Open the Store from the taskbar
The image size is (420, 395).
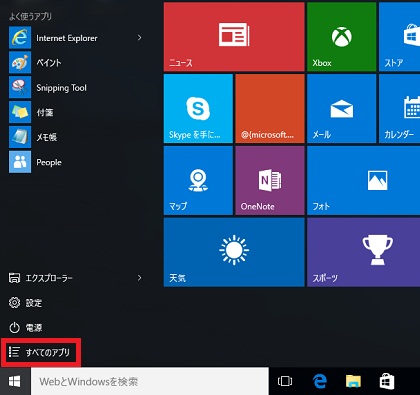coord(387,381)
